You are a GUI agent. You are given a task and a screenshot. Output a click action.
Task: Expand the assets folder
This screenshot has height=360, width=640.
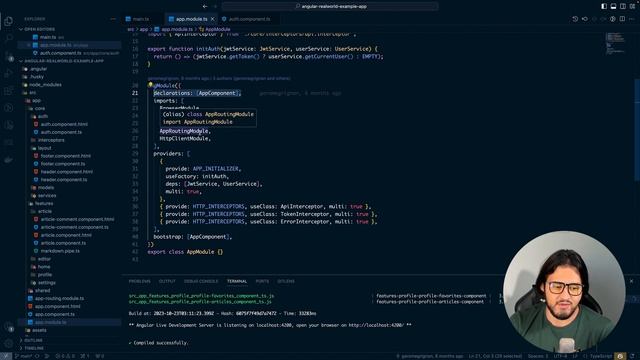click(39, 330)
